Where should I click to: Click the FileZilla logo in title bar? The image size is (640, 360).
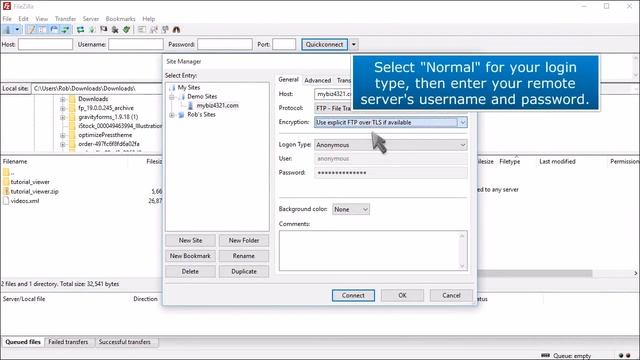7,6
